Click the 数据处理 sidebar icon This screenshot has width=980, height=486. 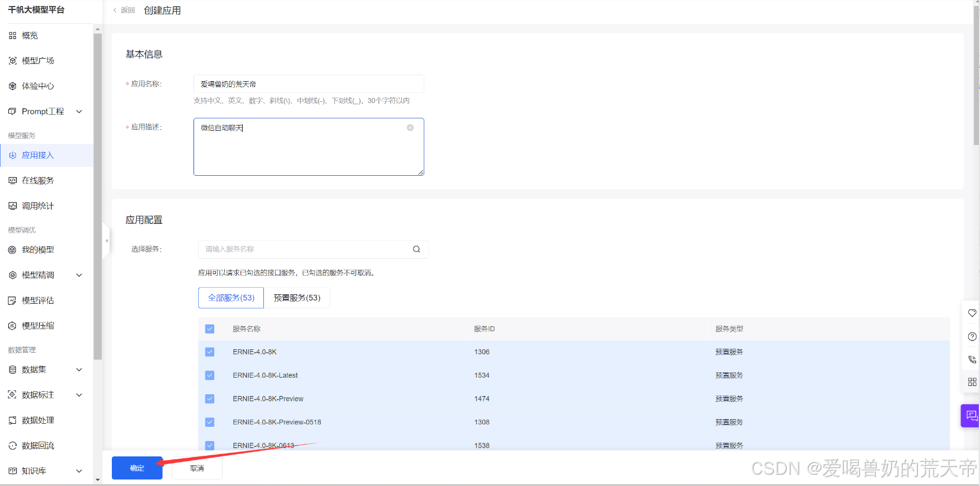[12, 420]
